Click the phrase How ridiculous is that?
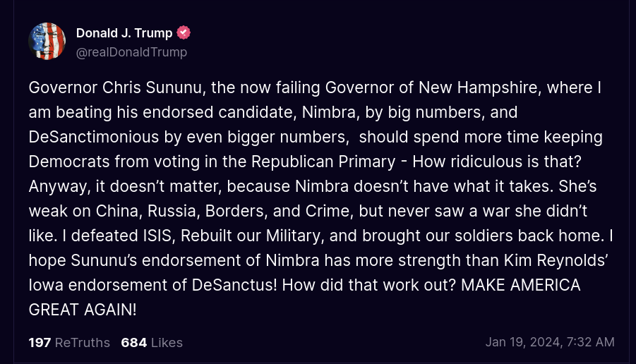This screenshot has height=364, width=636. pyautogui.click(x=497, y=162)
